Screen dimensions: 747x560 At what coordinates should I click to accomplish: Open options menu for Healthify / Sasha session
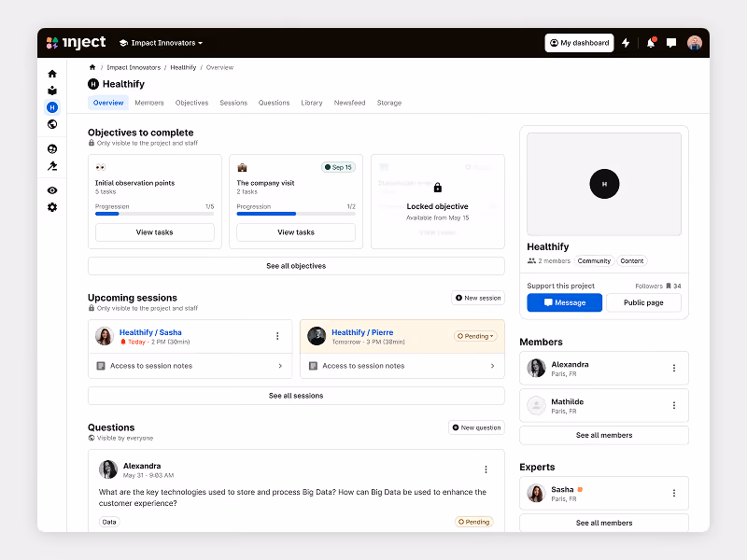point(277,336)
